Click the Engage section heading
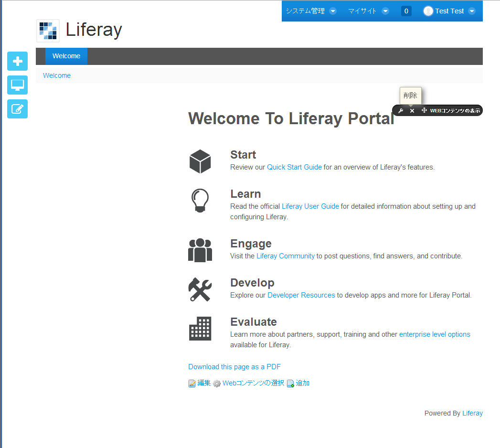Screen dimensions: 500x448 tap(251, 244)
